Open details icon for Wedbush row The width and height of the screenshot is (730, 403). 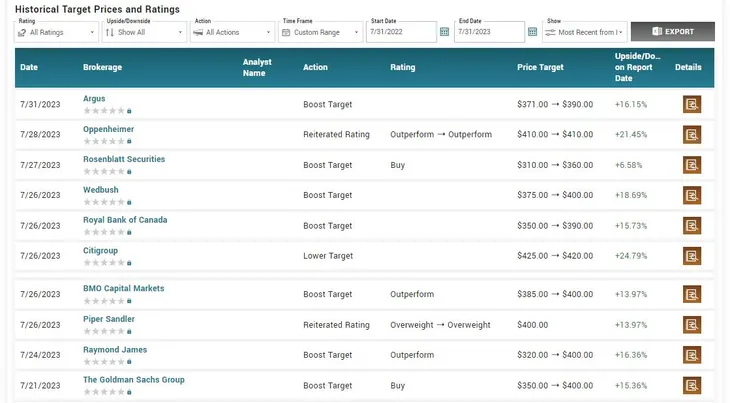coord(692,195)
